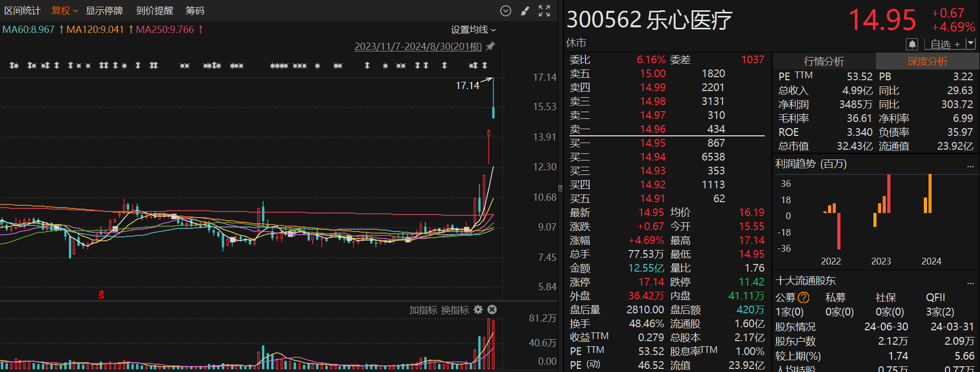Click the 卖一 price 14.96
The width and height of the screenshot is (980, 372).
[653, 129]
